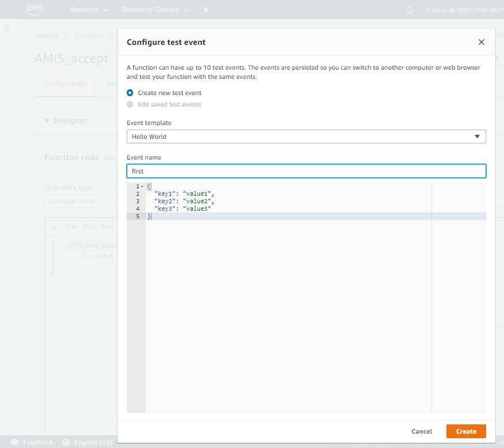Open the hamburger side menu

pos(7,28)
